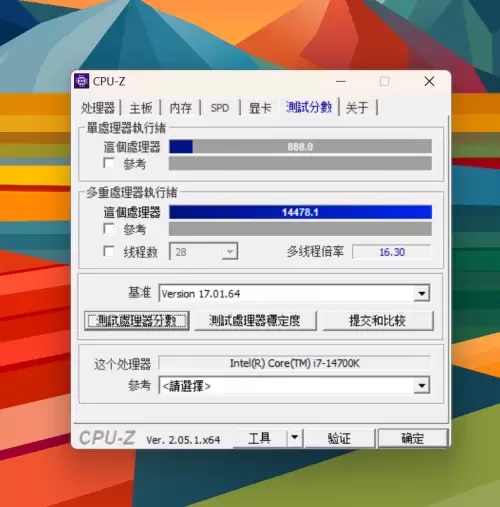Click the 验证 button
This screenshot has width=500, height=507.
click(x=339, y=438)
